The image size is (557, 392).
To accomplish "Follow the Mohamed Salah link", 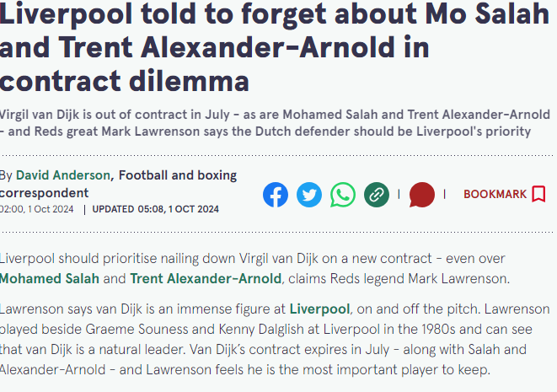I will tap(50, 277).
